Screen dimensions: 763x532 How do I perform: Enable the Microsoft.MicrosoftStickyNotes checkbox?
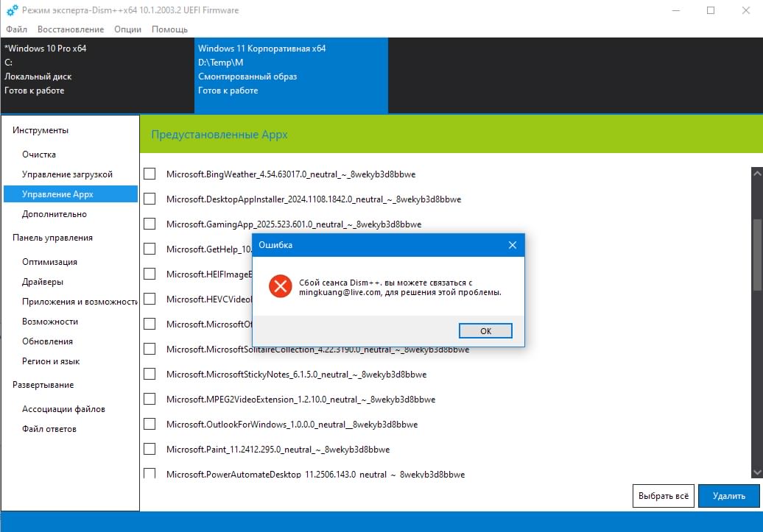point(150,374)
